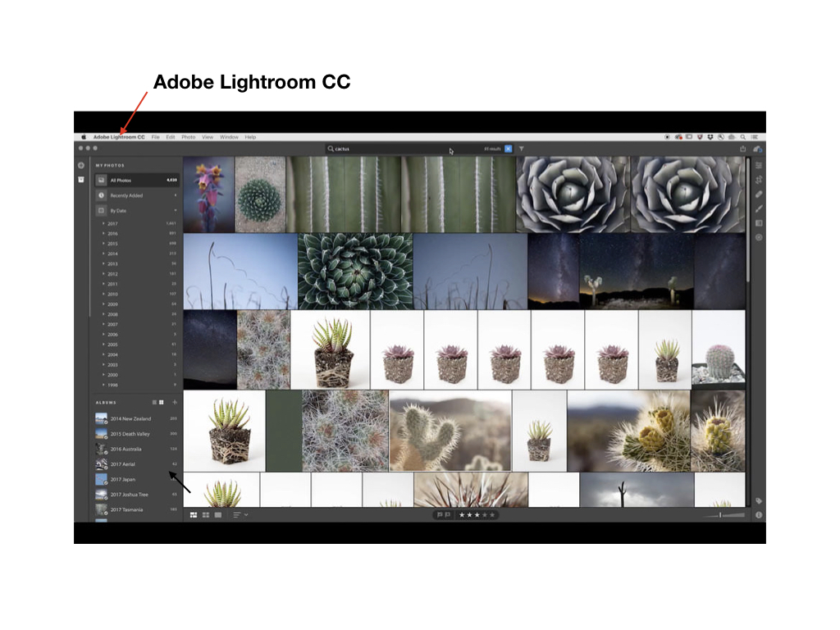Open the filter funnel icon
The image size is (840, 630).
click(521, 149)
